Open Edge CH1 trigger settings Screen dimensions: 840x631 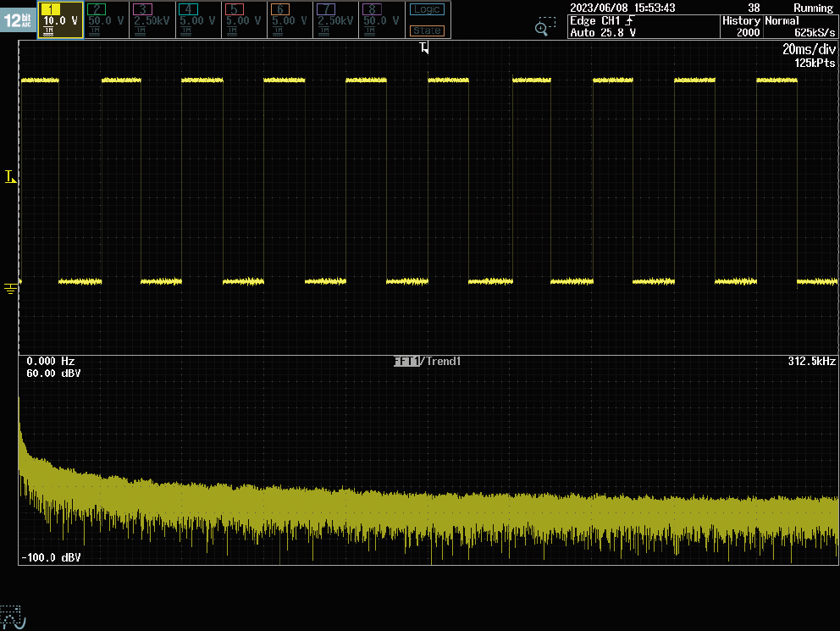[x=602, y=20]
